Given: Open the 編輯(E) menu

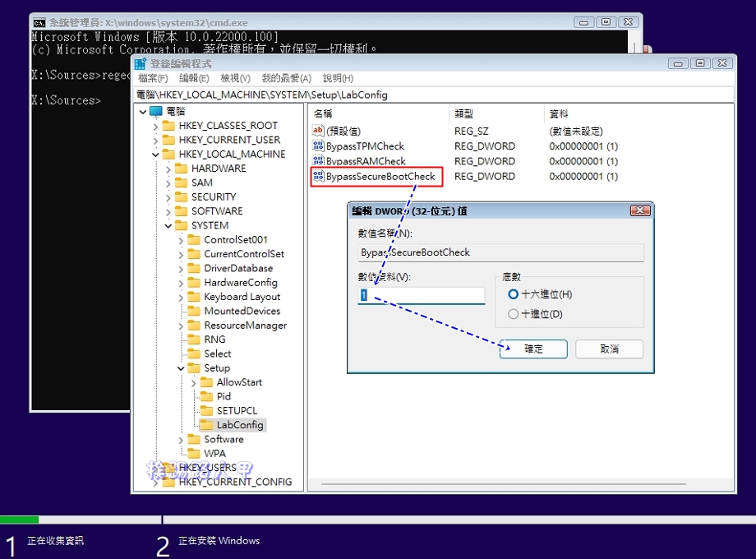Looking at the screenshot, I should [194, 78].
